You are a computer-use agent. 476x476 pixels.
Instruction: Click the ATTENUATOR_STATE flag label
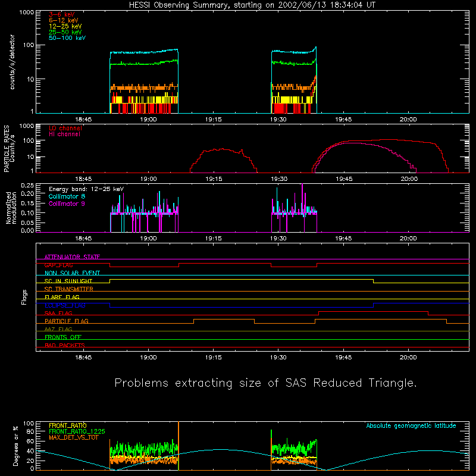pyautogui.click(x=72, y=257)
